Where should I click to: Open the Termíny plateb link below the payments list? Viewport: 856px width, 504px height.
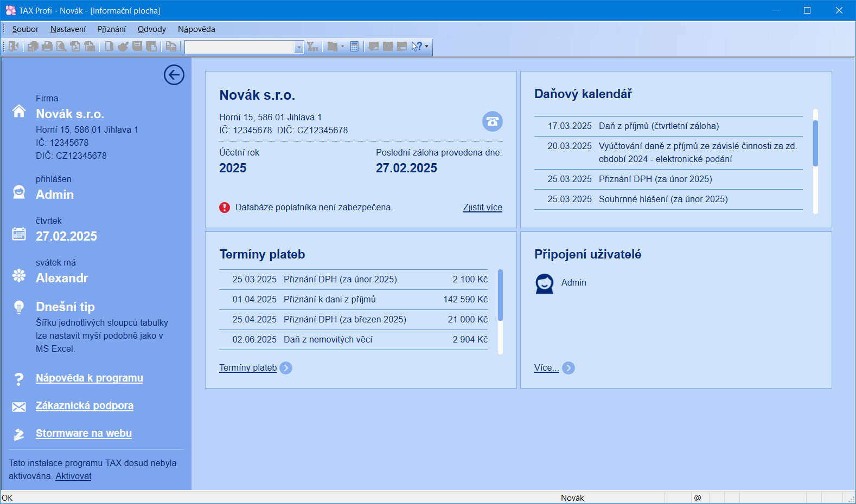(248, 368)
